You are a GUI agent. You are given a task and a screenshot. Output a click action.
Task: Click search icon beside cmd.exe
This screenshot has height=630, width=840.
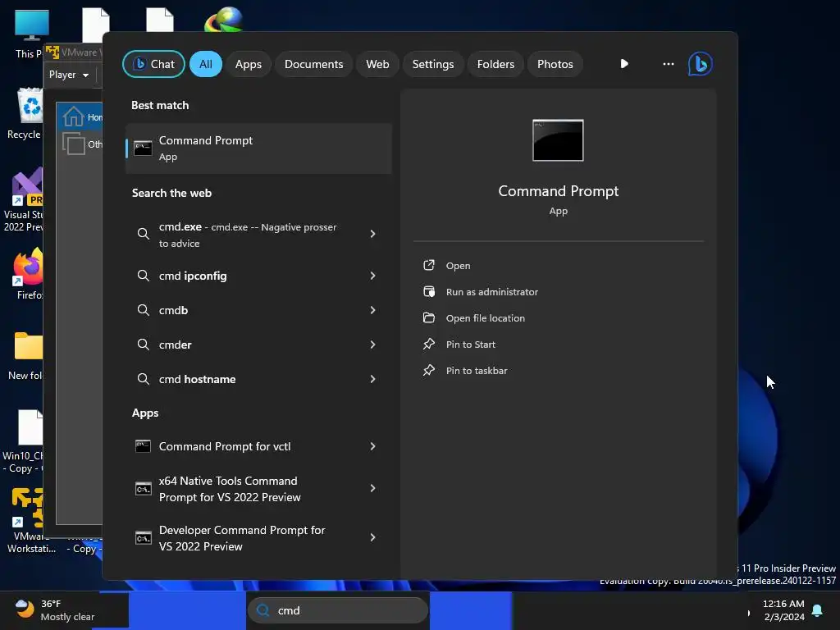tap(143, 234)
